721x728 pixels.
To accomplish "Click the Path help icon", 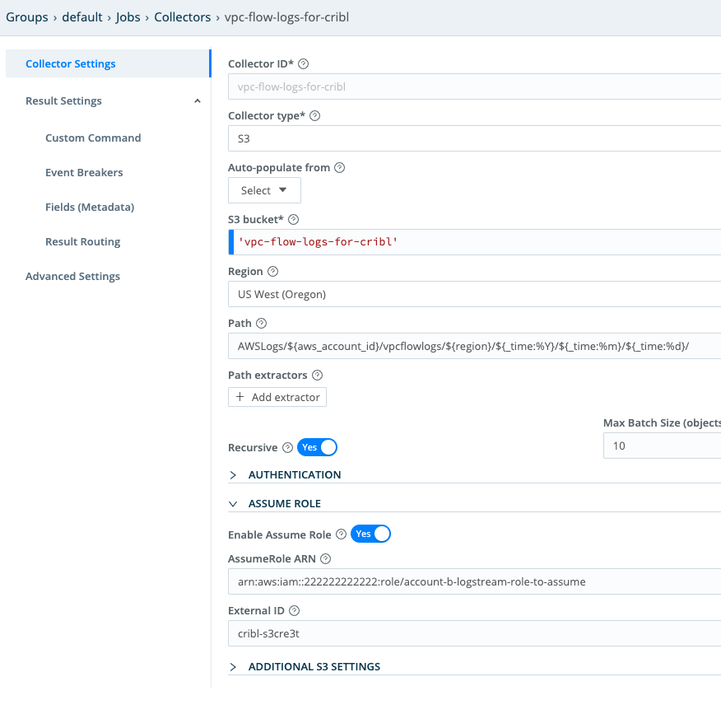I will (x=262, y=323).
